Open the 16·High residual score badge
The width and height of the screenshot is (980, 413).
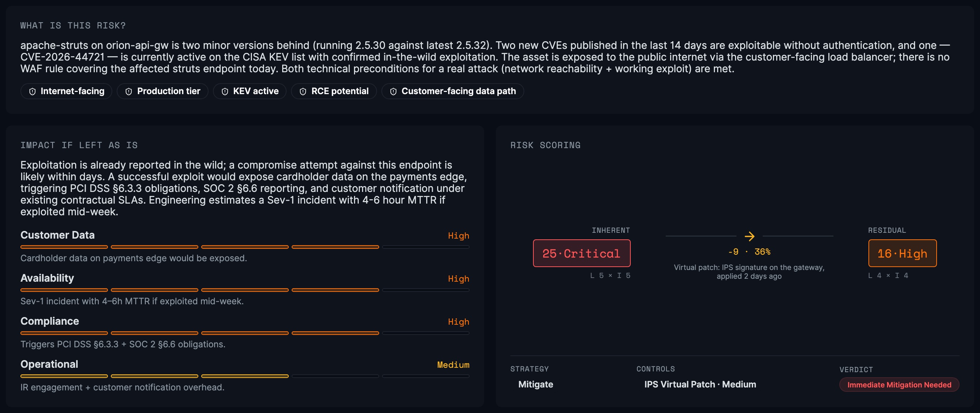tap(902, 253)
